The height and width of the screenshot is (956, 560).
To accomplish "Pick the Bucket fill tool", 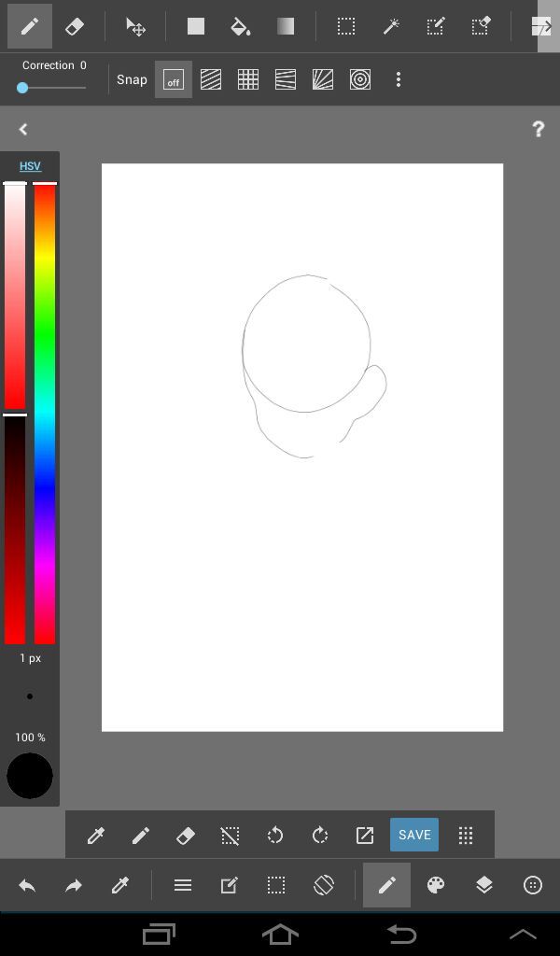I will [x=240, y=26].
